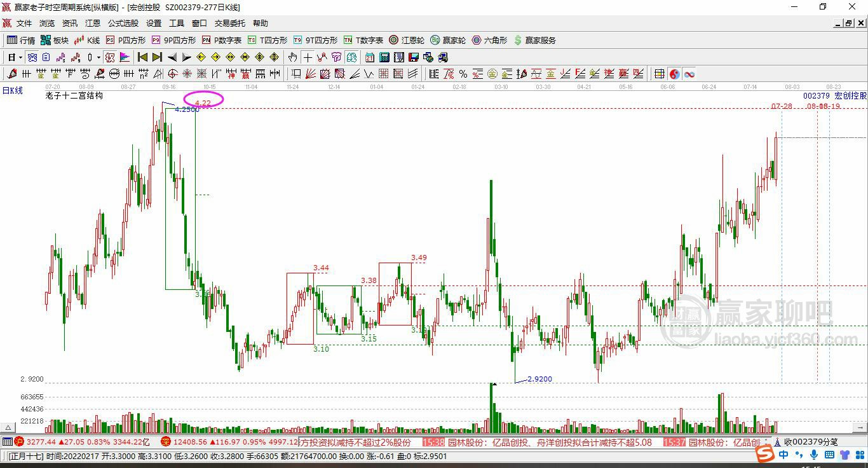
Task: Open the 板块 sector view
Action: coord(55,40)
